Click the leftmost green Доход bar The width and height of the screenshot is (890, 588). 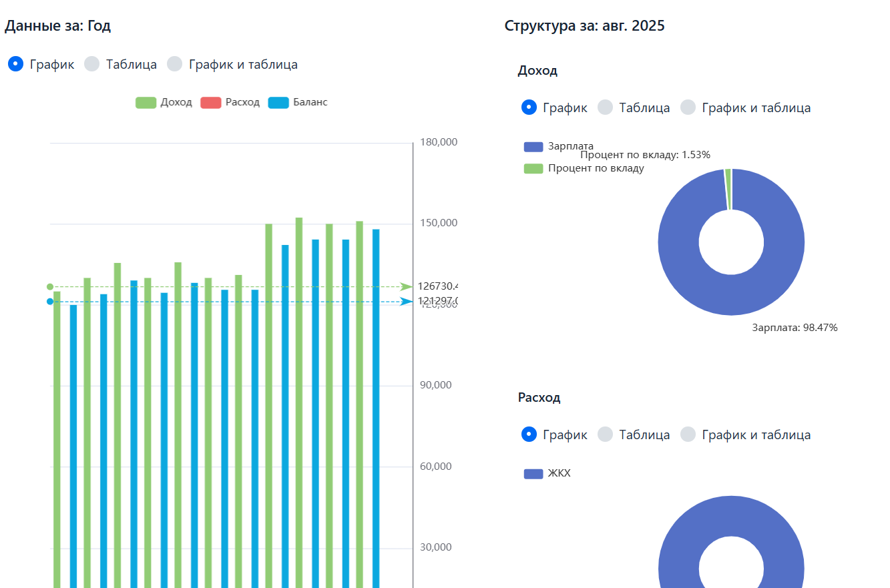57,439
